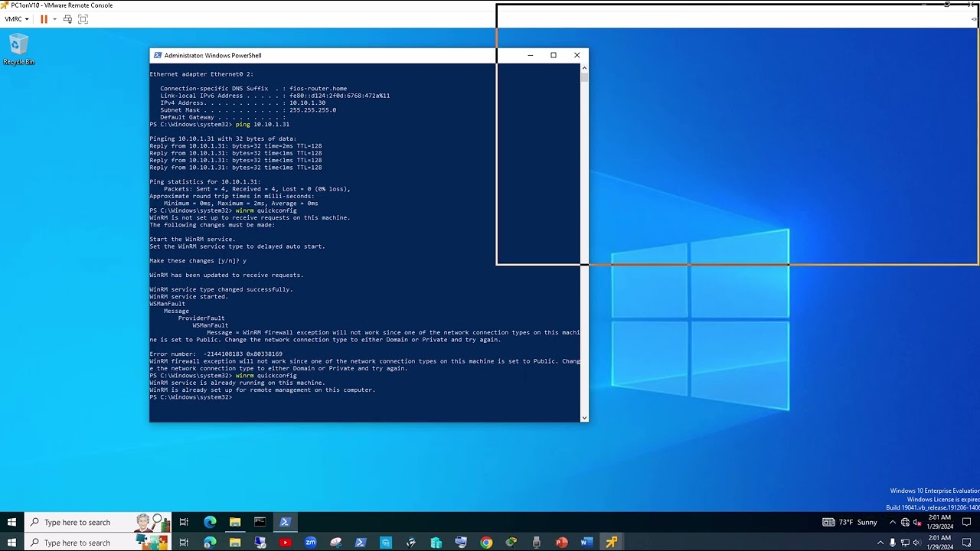
Task: Open the Start menu in the guest VM taskbar
Action: (x=11, y=522)
